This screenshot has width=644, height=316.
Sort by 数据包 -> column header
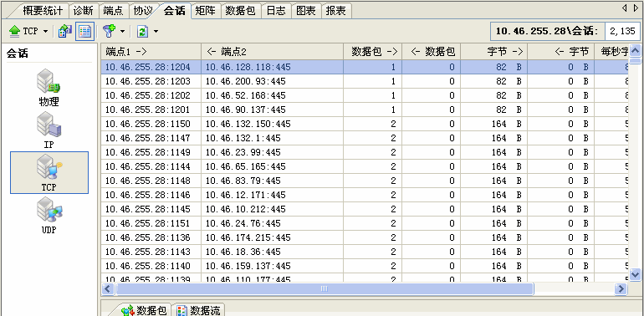tap(372, 51)
